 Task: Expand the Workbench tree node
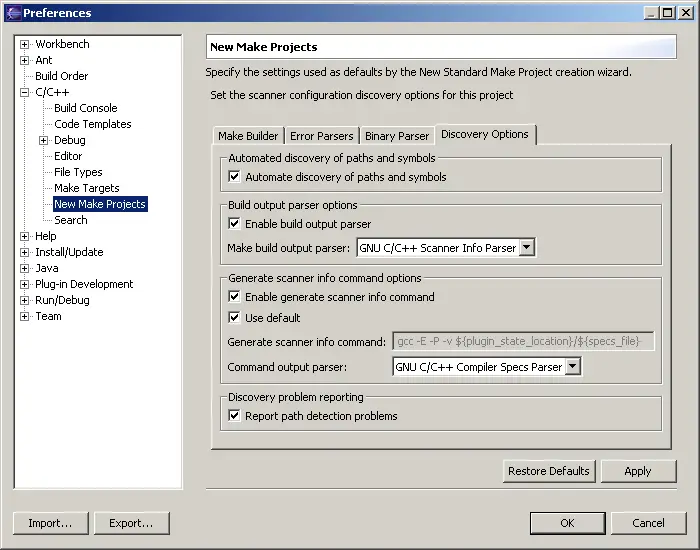coord(25,44)
